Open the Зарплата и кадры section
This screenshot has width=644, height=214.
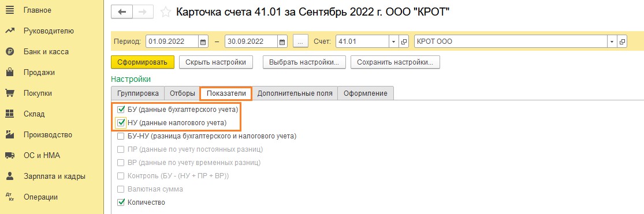click(x=54, y=177)
